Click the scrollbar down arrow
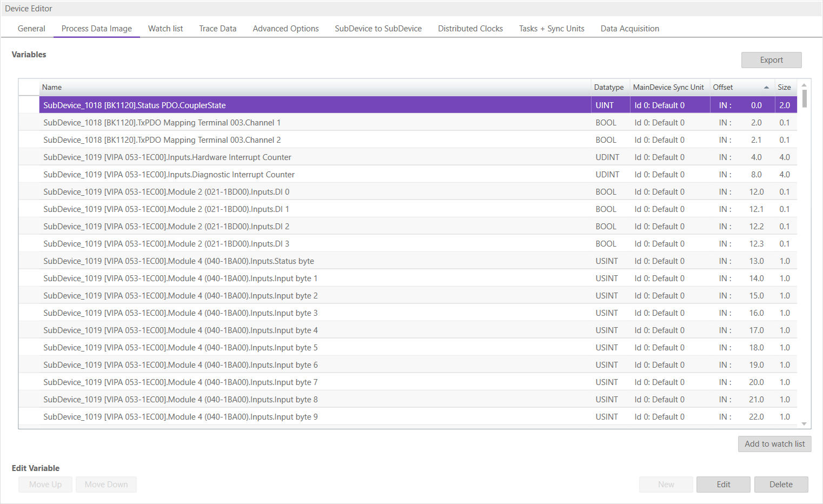The width and height of the screenshot is (823, 504). (804, 424)
